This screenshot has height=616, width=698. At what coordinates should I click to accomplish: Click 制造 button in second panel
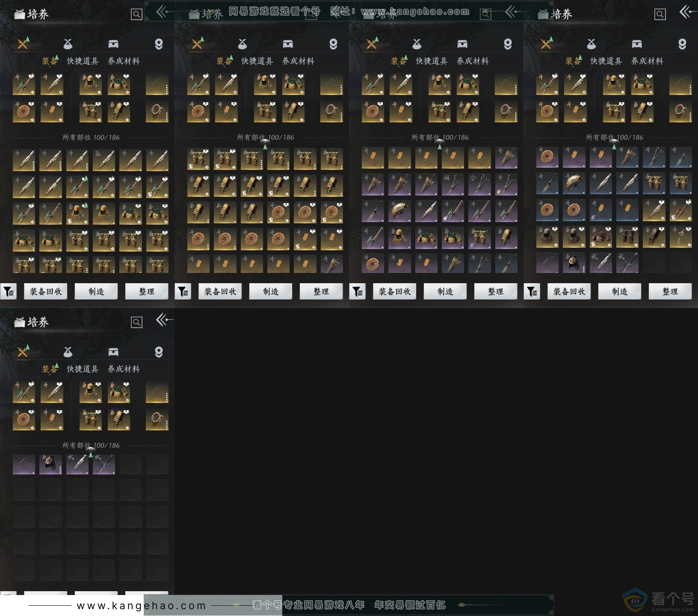tap(271, 292)
